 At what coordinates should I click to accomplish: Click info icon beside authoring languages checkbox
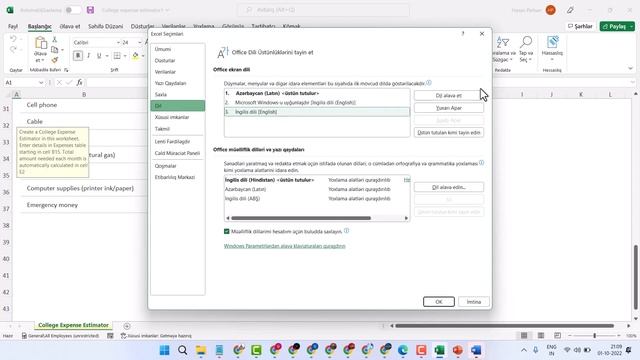[346, 231]
